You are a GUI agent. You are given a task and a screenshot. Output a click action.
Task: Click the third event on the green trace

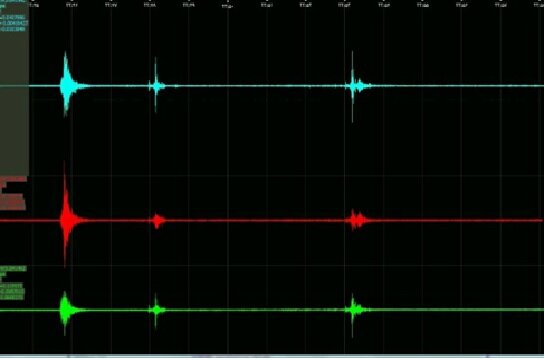click(355, 309)
